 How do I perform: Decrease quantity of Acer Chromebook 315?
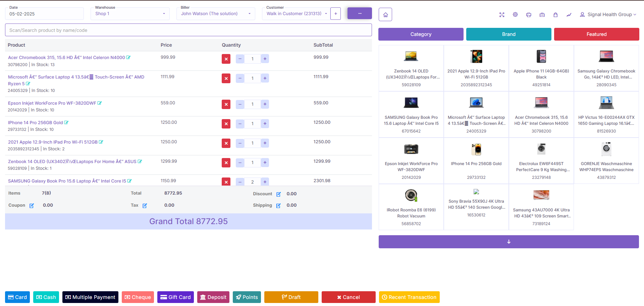(240, 59)
